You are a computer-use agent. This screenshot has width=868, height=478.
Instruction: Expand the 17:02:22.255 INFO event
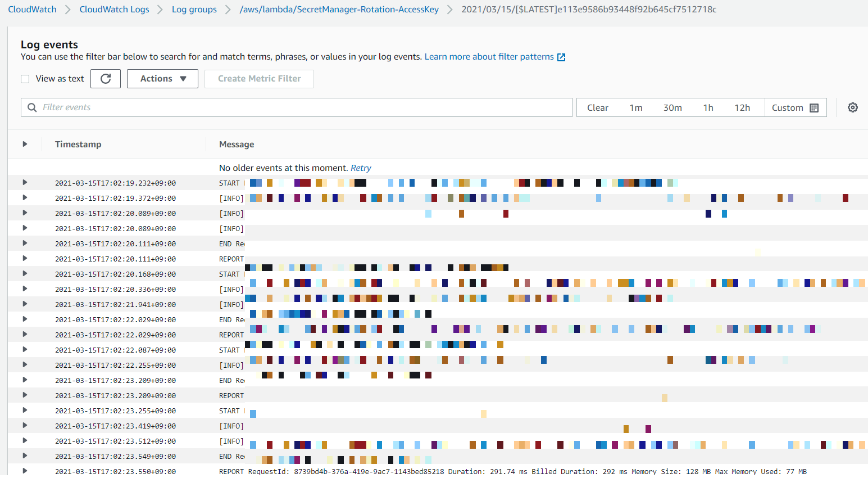pyautogui.click(x=25, y=364)
